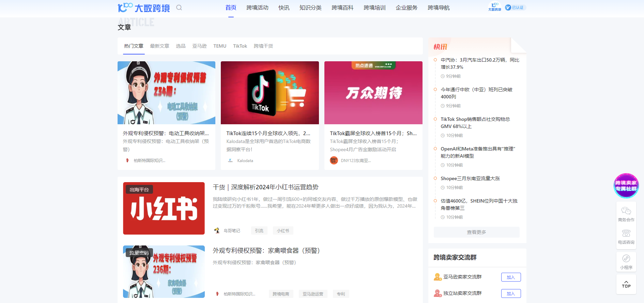
Task: Join the 亚马逊卖家交流群 via 加入 button
Action: point(511,277)
